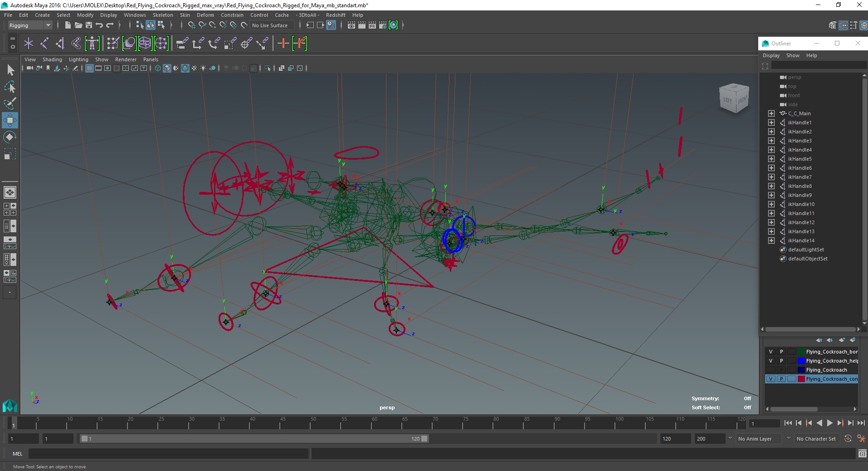Go to end of playback range
Screen dimensions: 868x471
861,423
